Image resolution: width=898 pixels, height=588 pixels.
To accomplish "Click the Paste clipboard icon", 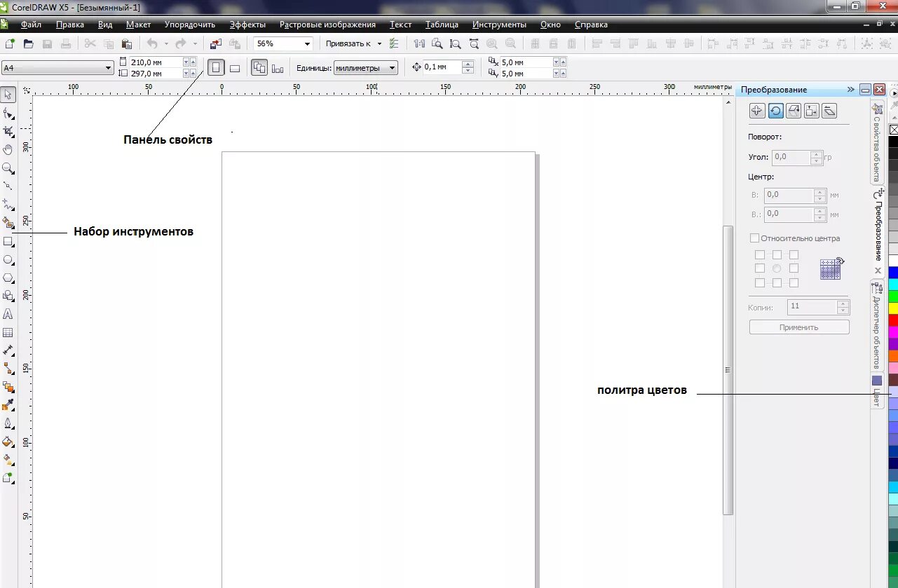I will 127,43.
